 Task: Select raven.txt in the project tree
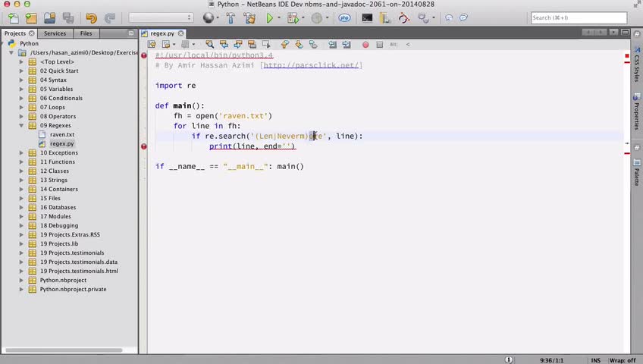point(62,134)
